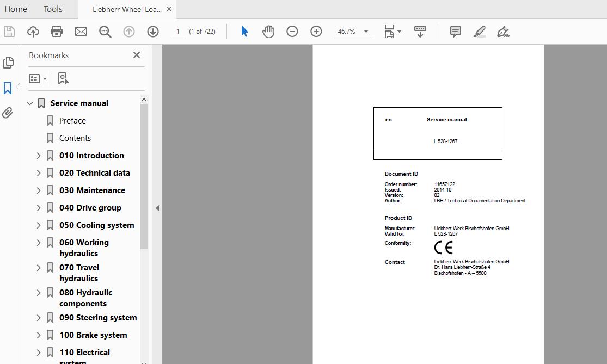Image resolution: width=607 pixels, height=364 pixels.
Task: Expand the 050 Cooling system bookmark
Action: [38, 225]
